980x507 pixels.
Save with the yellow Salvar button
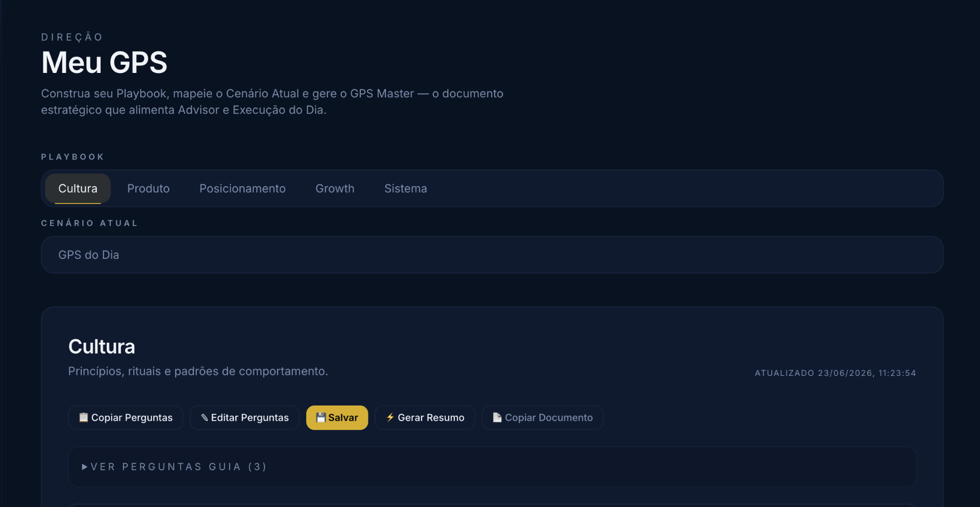tap(337, 418)
